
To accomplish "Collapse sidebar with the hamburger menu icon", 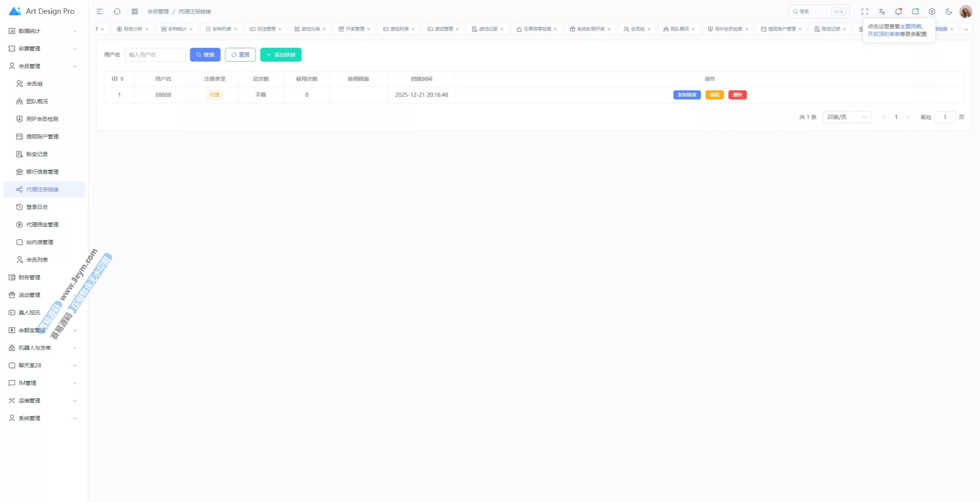I will [x=100, y=11].
